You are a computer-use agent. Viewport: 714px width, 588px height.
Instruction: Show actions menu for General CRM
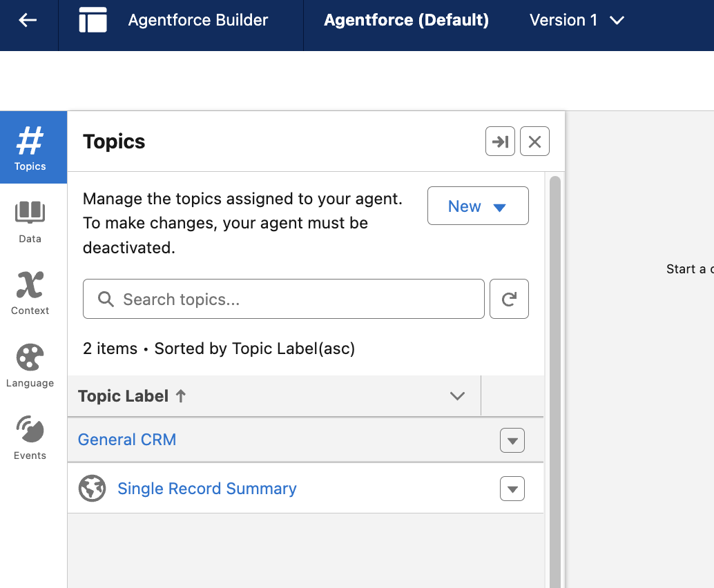[x=512, y=440]
